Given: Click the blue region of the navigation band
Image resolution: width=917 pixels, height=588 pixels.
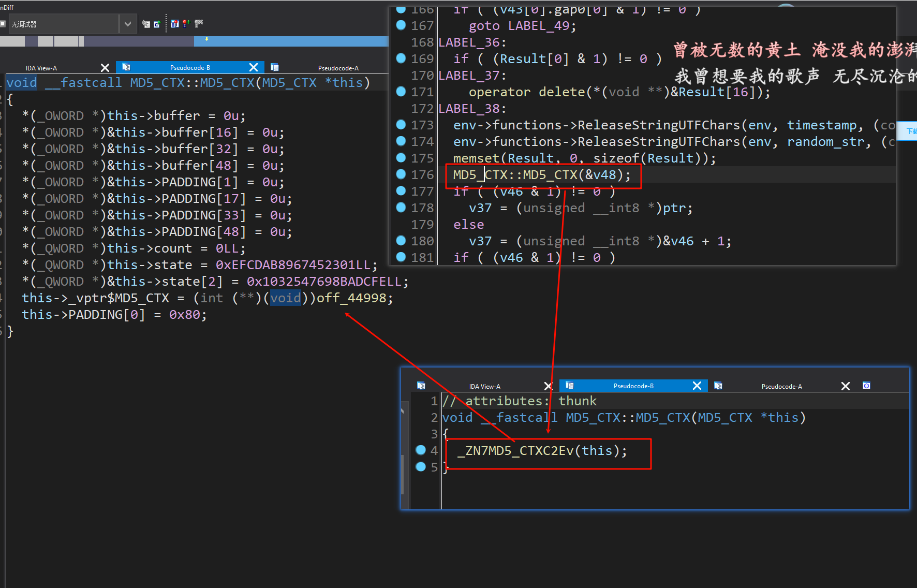Looking at the screenshot, I should click(290, 41).
